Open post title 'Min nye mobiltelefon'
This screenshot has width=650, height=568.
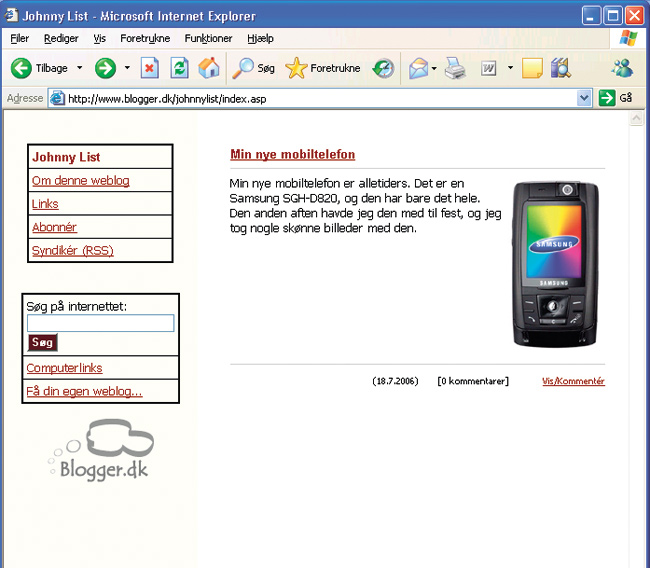click(x=293, y=154)
